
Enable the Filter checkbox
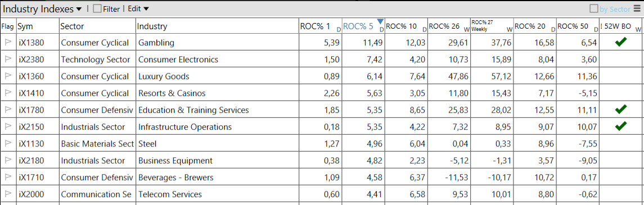click(97, 9)
